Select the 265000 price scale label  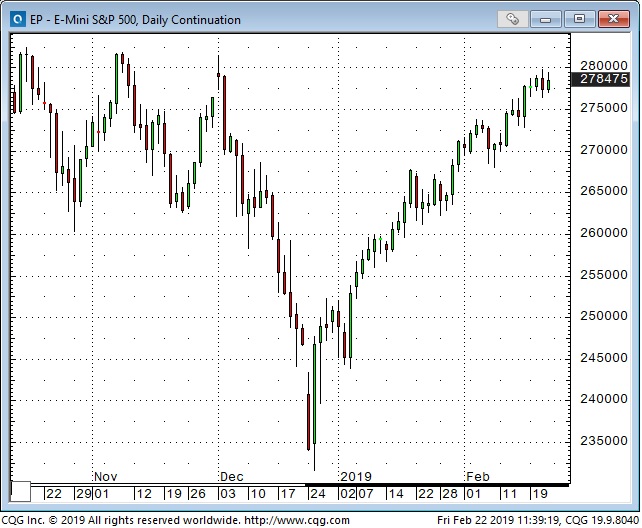coord(604,191)
